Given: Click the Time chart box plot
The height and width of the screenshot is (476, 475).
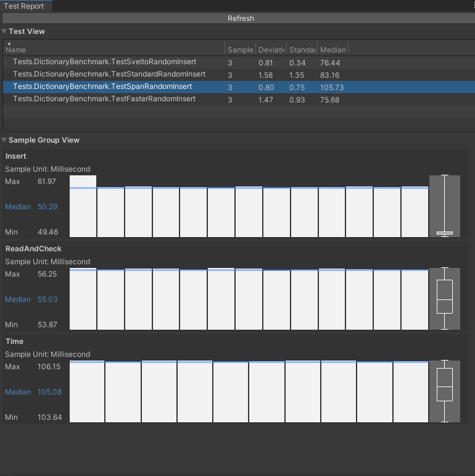Looking at the screenshot, I should (445, 391).
